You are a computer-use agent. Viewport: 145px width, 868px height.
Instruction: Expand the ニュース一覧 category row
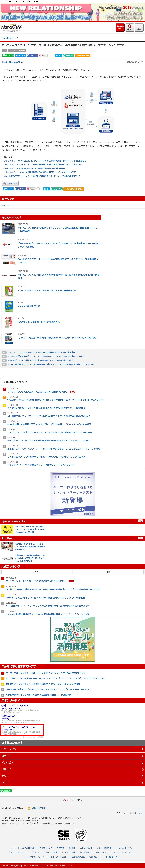point(73,749)
